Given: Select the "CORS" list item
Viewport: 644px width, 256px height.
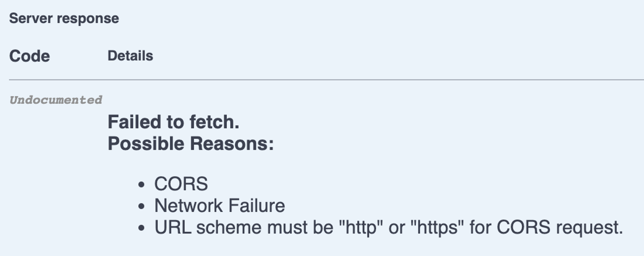Looking at the screenshot, I should pos(181,184).
